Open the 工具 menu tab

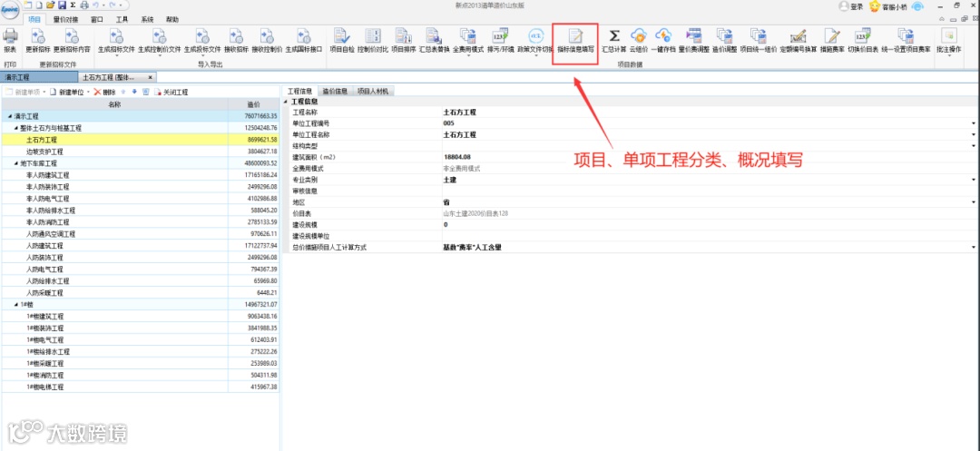click(122, 19)
